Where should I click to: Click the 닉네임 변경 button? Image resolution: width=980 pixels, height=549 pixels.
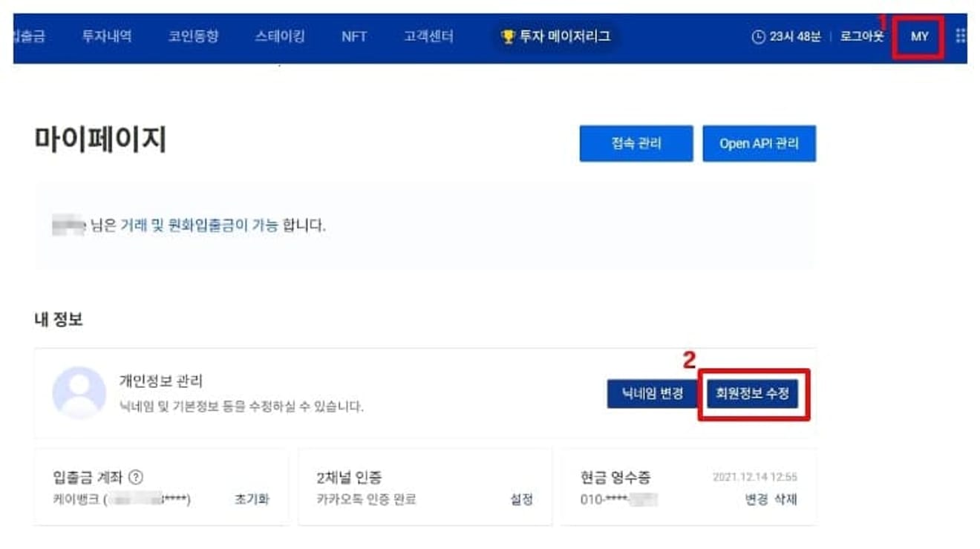click(x=653, y=393)
